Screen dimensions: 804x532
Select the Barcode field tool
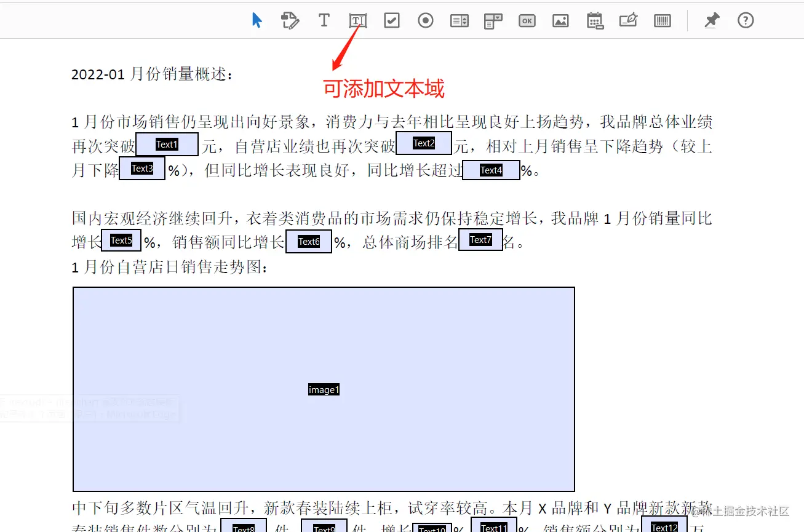tap(662, 20)
